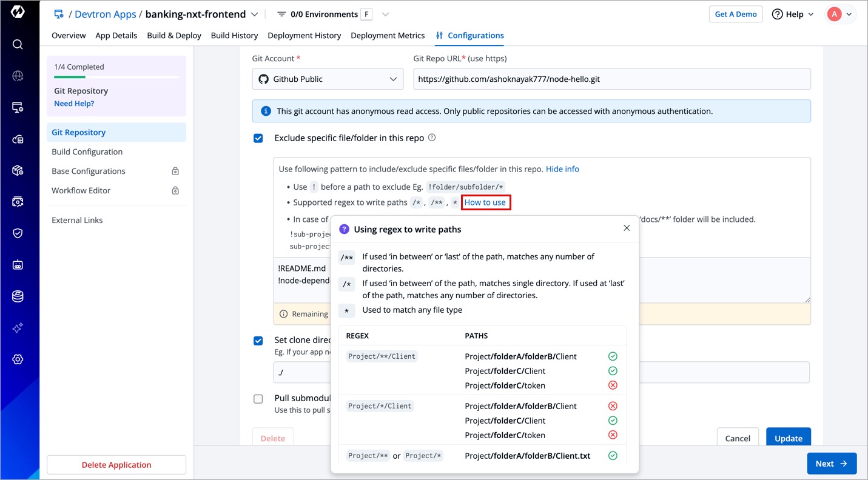Uncheck Exclude specific file/folder in this repo
Viewport: 868px width, 480px height.
click(x=258, y=138)
